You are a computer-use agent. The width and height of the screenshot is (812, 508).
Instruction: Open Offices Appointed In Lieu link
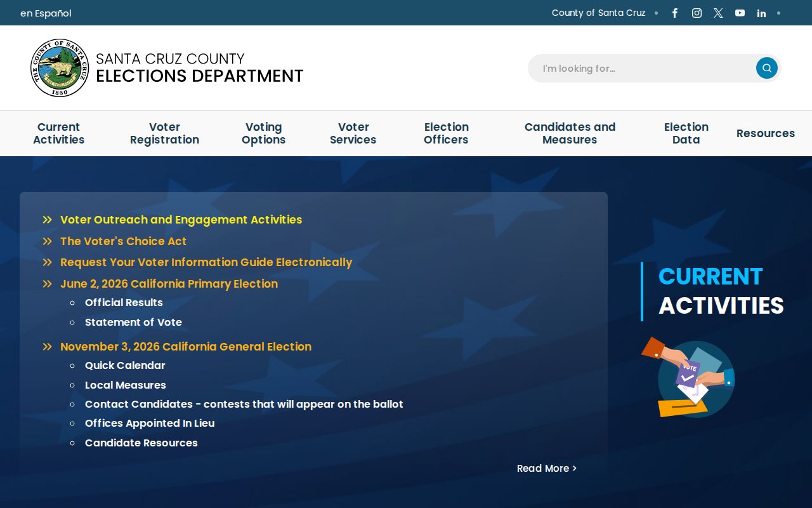click(150, 423)
